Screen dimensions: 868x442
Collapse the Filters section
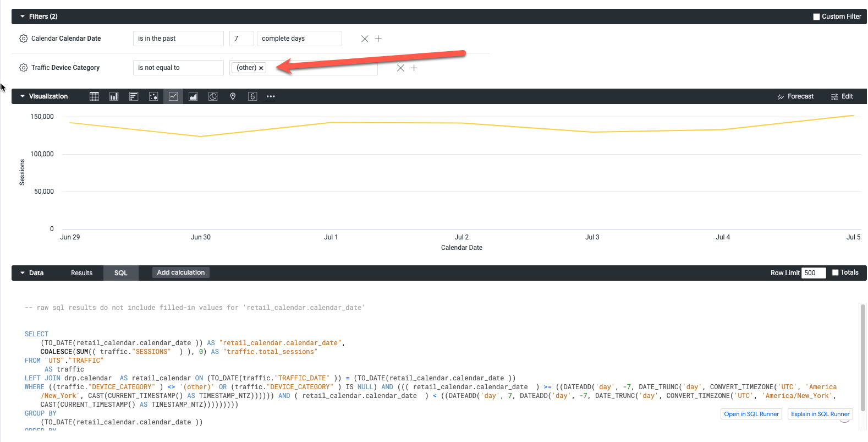[23, 17]
